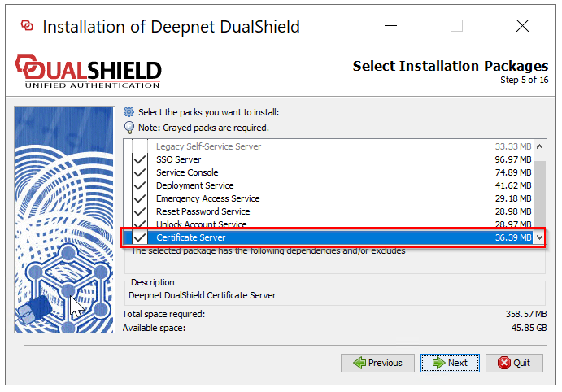Viewport: 562px width, 392px height.
Task: Click the gear icon beside 'Select the packs'
Action: [x=129, y=112]
